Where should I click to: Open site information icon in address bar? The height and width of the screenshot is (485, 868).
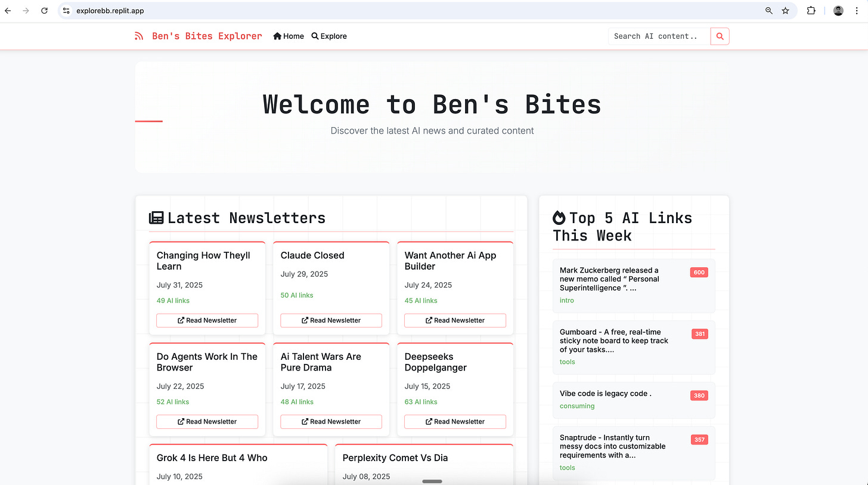(x=66, y=11)
